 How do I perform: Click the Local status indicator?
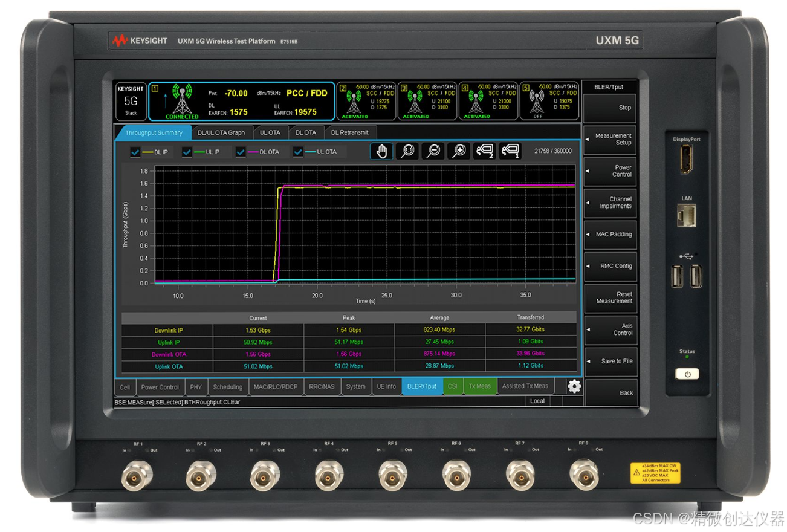(x=537, y=401)
